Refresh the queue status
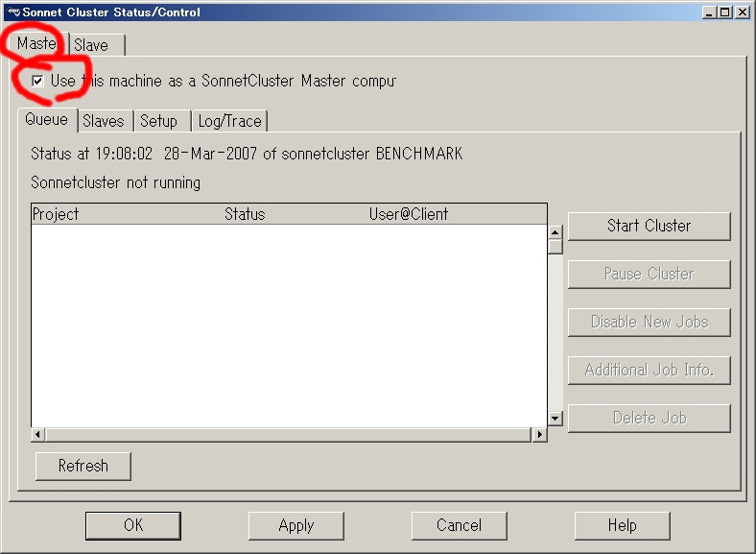This screenshot has width=756, height=554. coord(83,467)
